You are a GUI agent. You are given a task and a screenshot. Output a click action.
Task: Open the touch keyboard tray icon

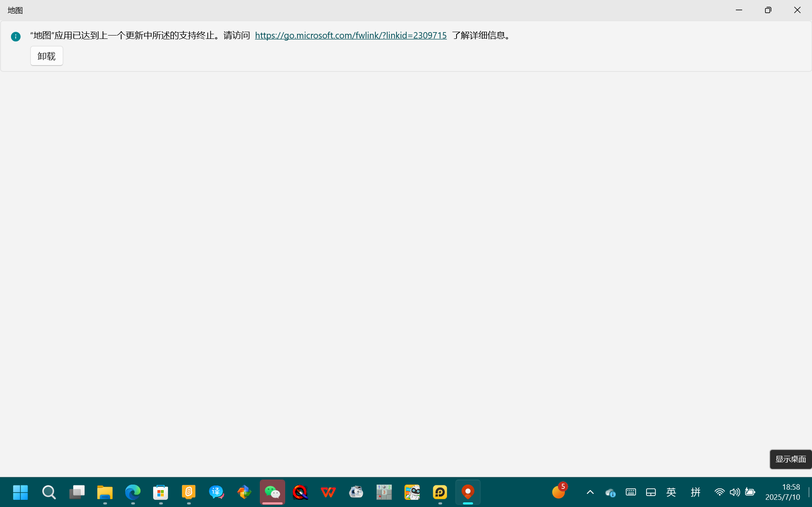click(630, 492)
